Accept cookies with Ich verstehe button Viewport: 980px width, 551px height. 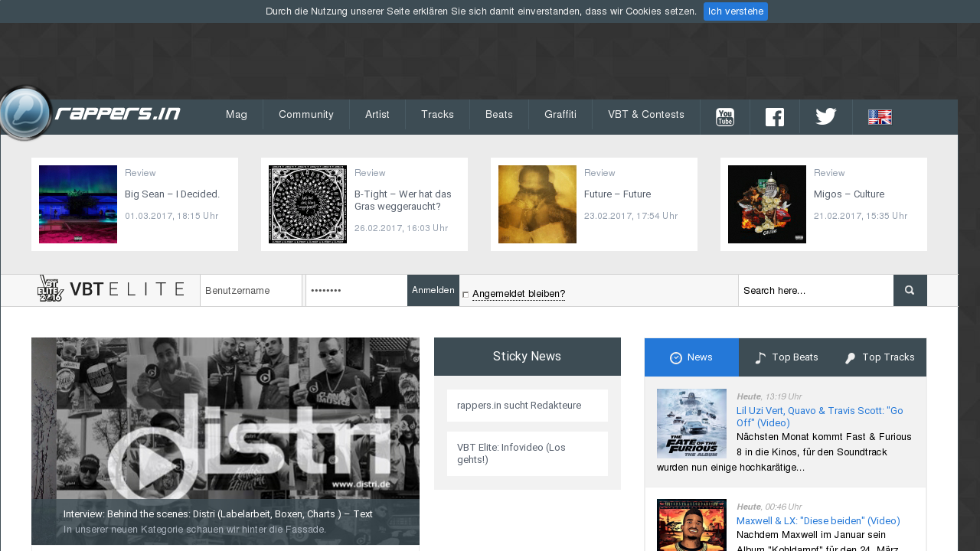[736, 11]
